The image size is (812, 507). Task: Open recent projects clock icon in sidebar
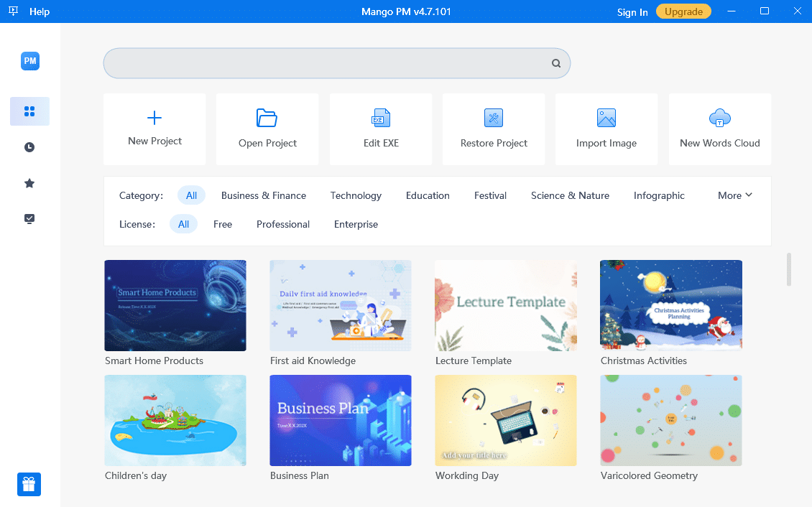pyautogui.click(x=29, y=147)
